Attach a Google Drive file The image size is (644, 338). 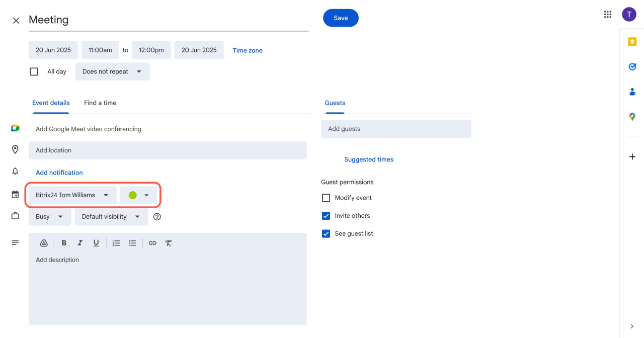pyautogui.click(x=44, y=243)
